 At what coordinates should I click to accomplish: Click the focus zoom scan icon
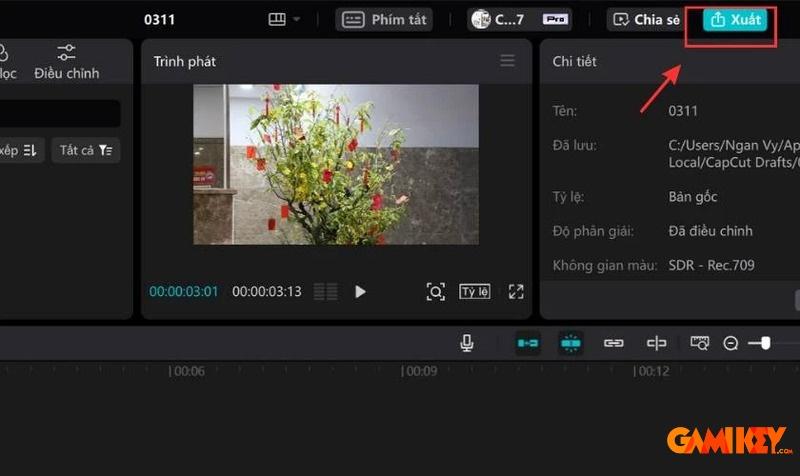pyautogui.click(x=435, y=292)
